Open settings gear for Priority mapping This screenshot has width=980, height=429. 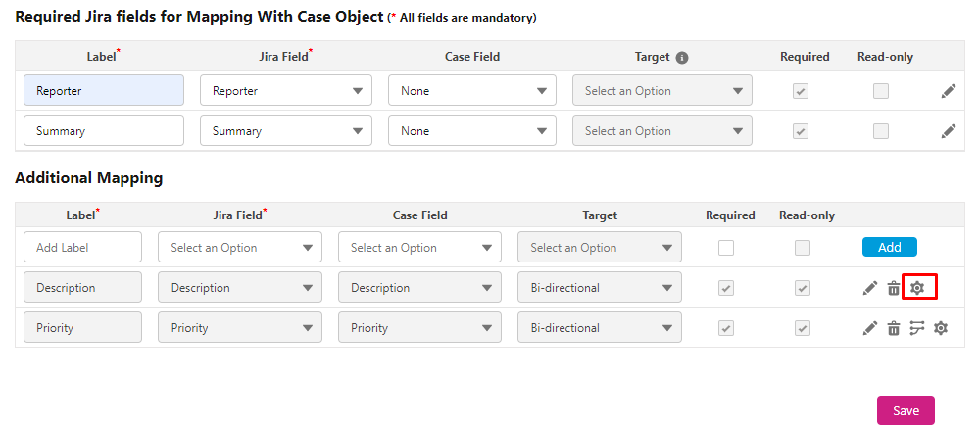[x=941, y=328]
